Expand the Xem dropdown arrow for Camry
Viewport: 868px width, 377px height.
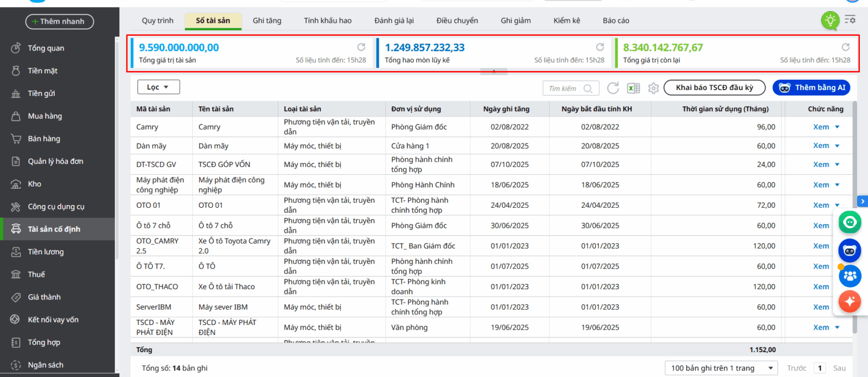[x=837, y=127]
